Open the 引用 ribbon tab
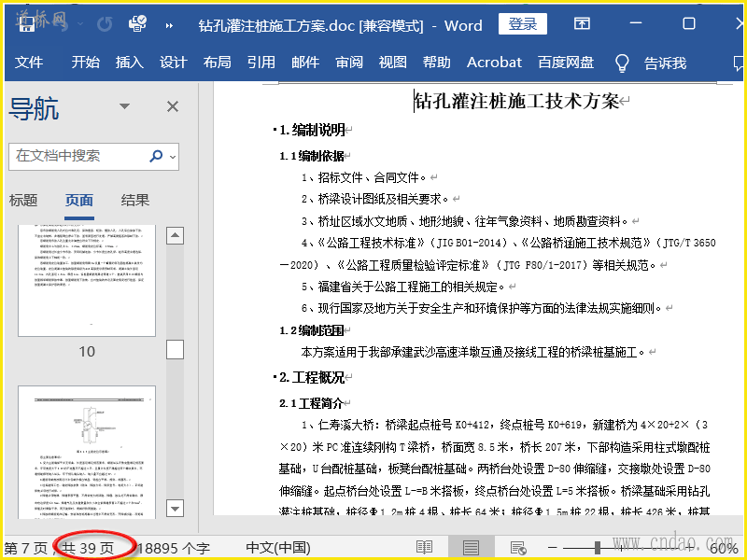The image size is (747, 560). tap(261, 63)
